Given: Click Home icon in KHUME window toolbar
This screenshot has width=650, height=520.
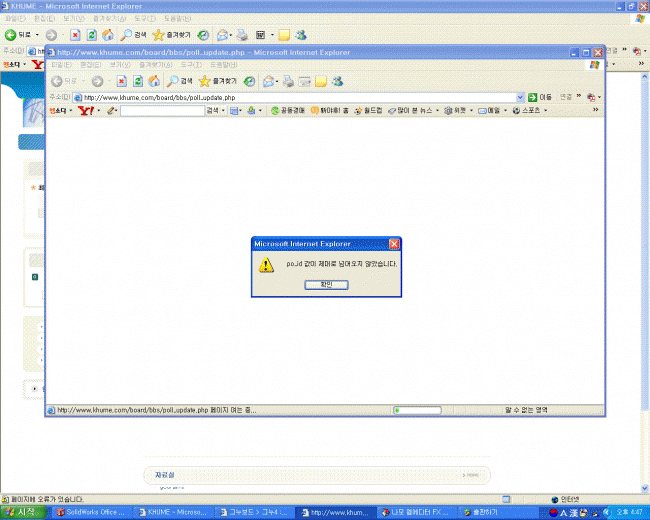Looking at the screenshot, I should click(x=108, y=35).
